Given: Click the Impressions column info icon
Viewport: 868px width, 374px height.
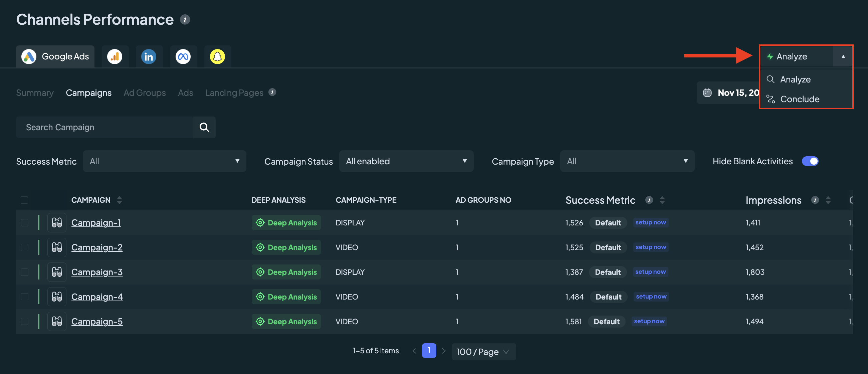Looking at the screenshot, I should (x=815, y=200).
